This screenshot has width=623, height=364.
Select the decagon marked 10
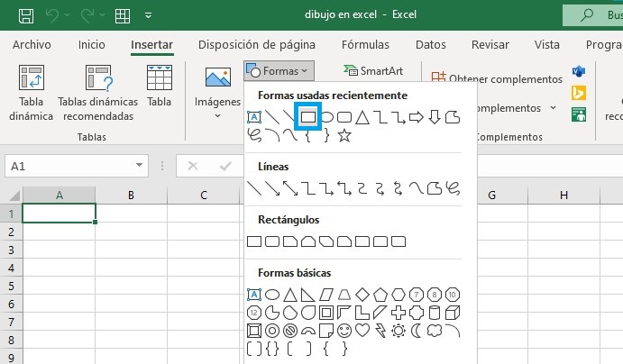click(x=453, y=295)
